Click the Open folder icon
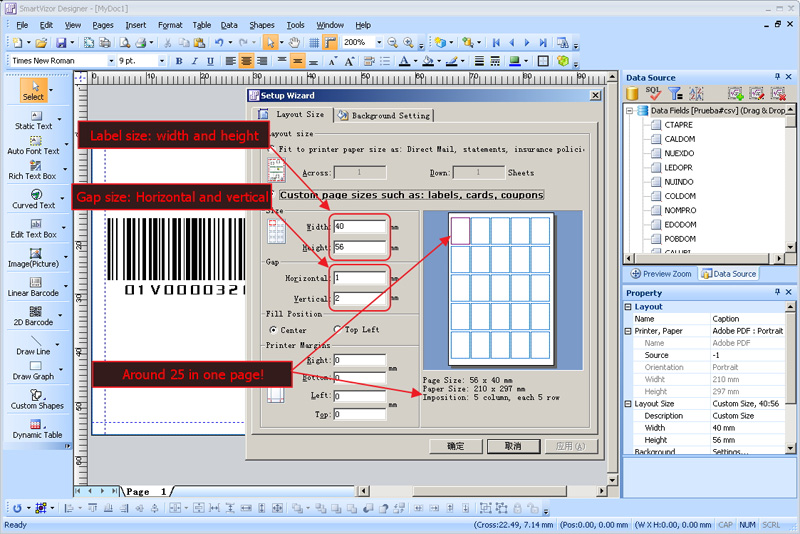 click(41, 43)
